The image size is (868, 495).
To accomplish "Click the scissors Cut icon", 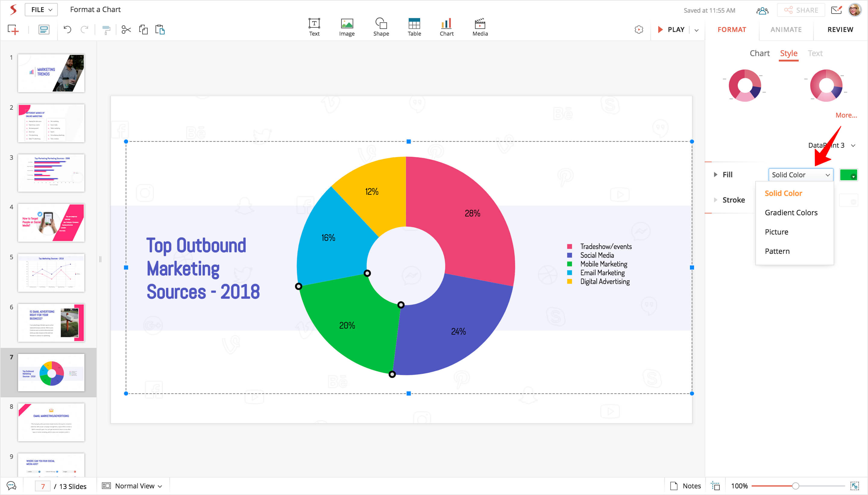I will 126,30.
